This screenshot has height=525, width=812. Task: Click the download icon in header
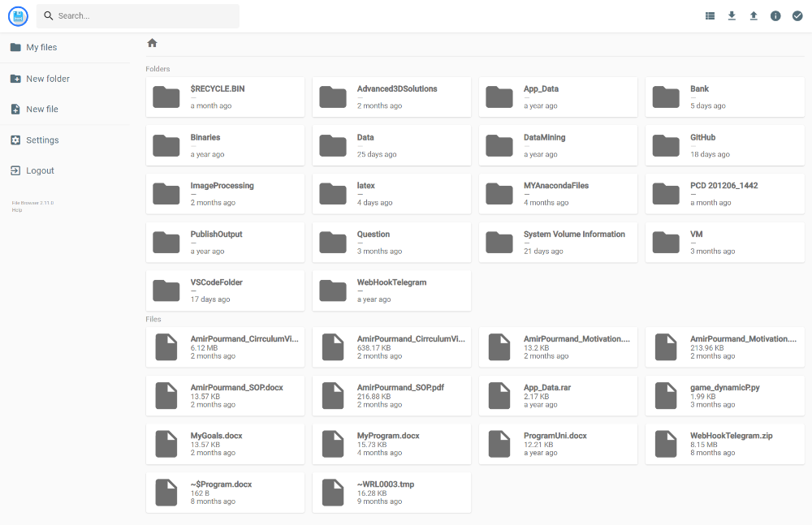[x=732, y=15]
